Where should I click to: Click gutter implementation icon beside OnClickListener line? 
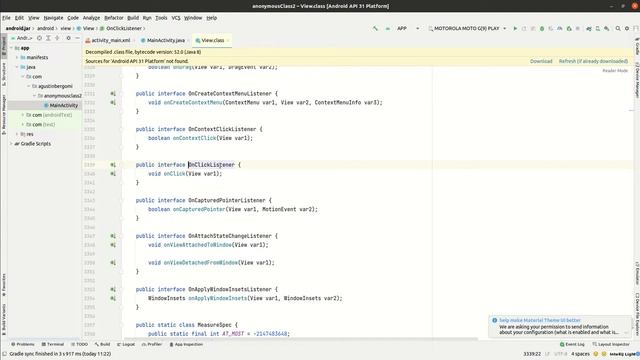[113, 165]
